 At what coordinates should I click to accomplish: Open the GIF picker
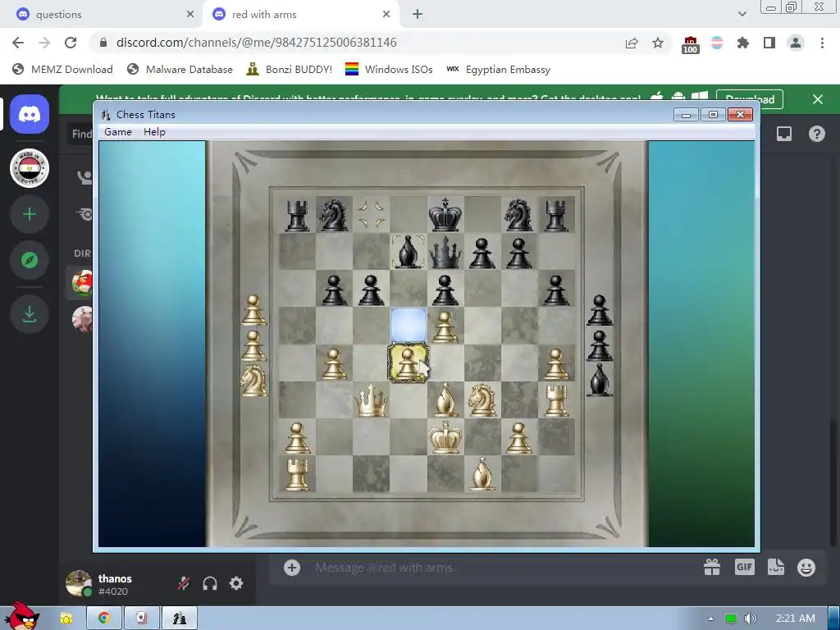(x=745, y=568)
